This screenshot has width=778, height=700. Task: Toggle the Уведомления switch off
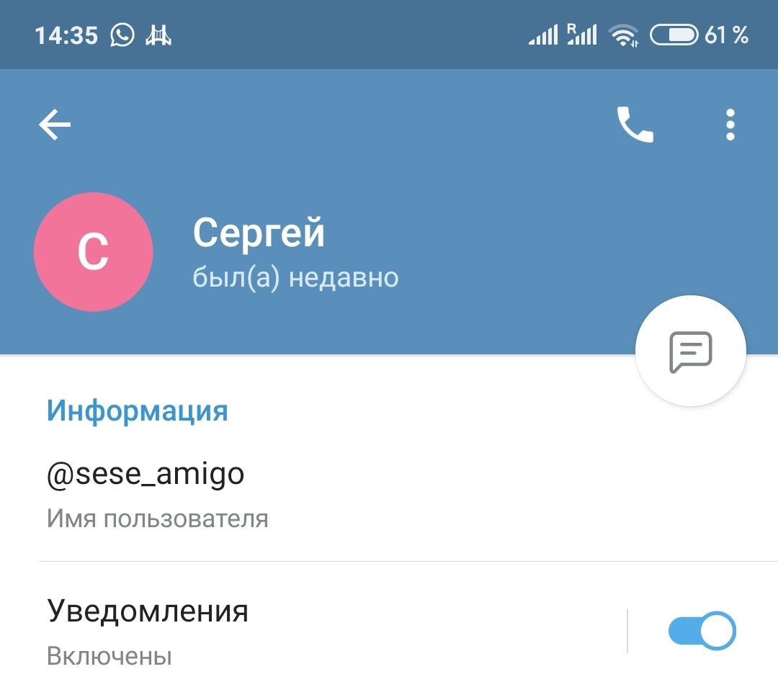[x=702, y=631]
